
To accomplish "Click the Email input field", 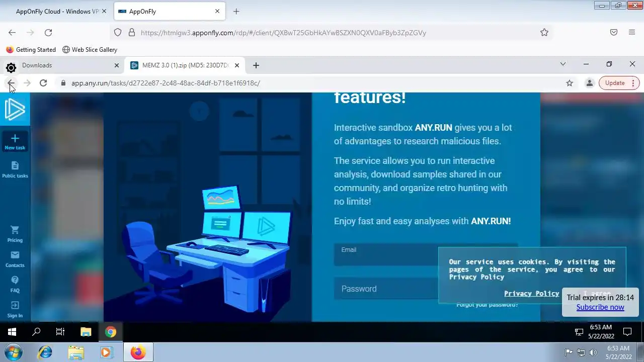I will (x=426, y=255).
